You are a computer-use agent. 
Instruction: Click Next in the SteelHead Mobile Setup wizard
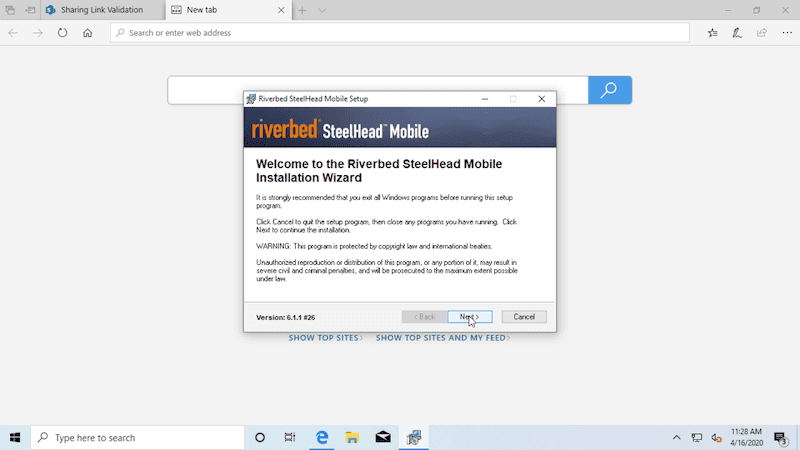click(x=469, y=317)
